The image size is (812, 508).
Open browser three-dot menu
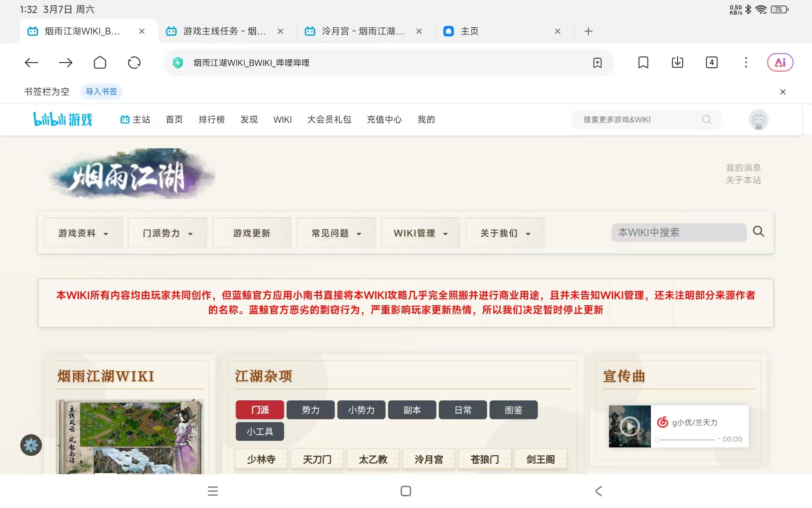pos(746,63)
